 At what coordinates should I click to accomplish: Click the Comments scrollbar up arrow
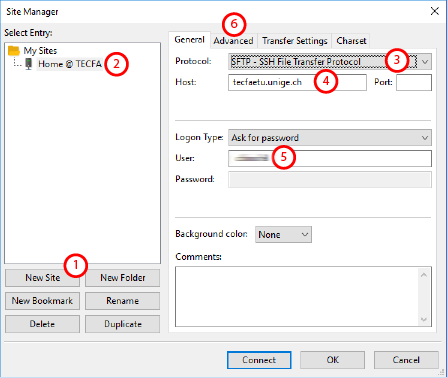point(424,275)
